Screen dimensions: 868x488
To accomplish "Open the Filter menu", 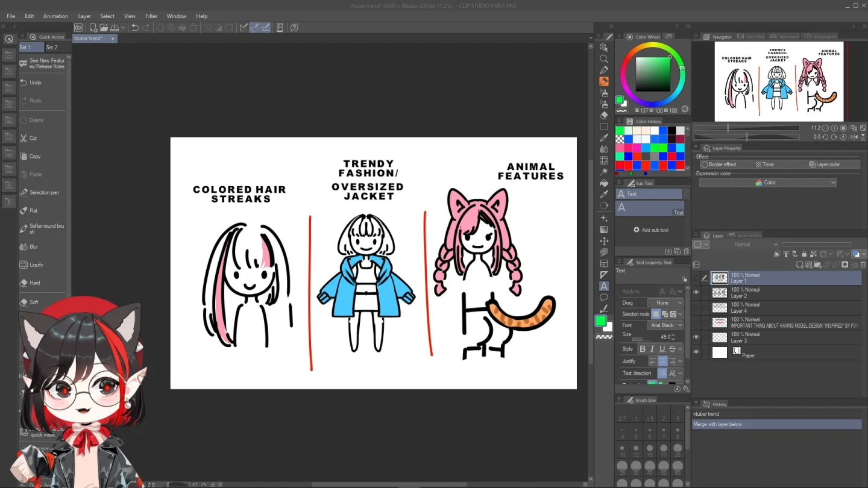I will pos(151,16).
